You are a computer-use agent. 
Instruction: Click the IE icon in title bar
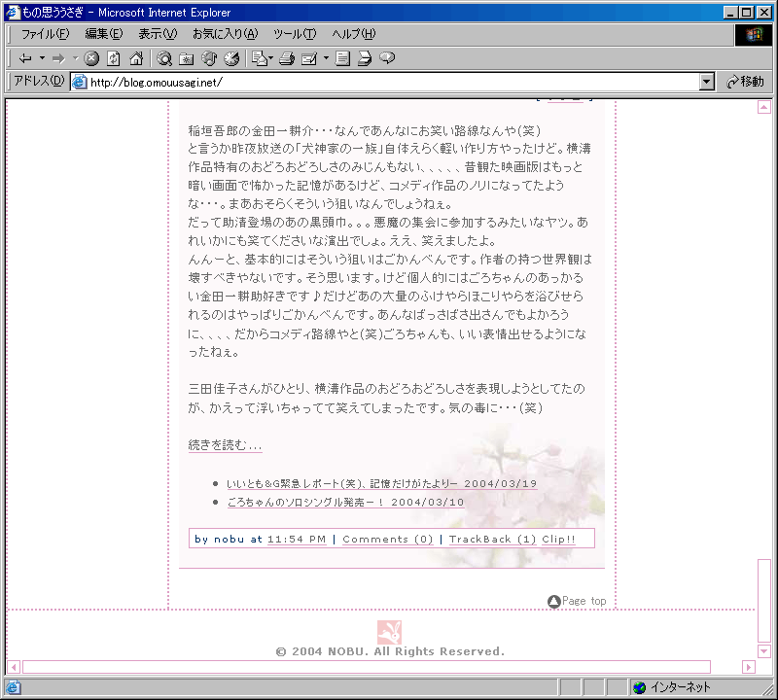(x=13, y=12)
